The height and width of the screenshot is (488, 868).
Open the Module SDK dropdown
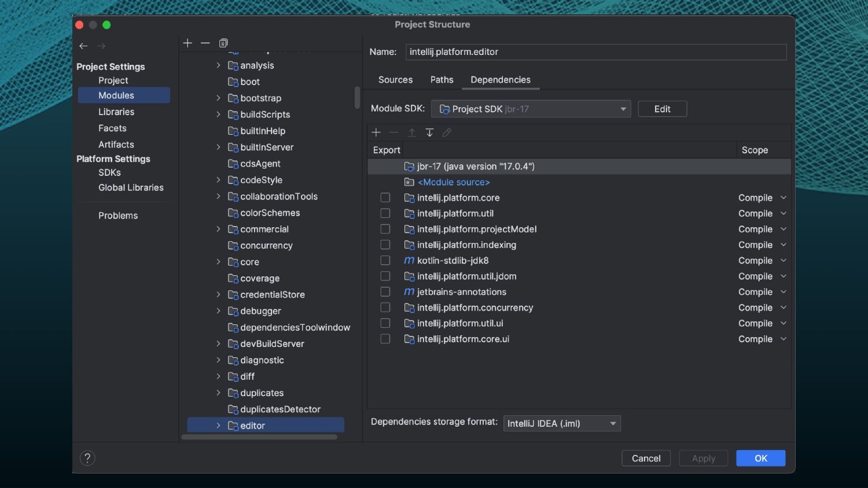pyautogui.click(x=531, y=109)
